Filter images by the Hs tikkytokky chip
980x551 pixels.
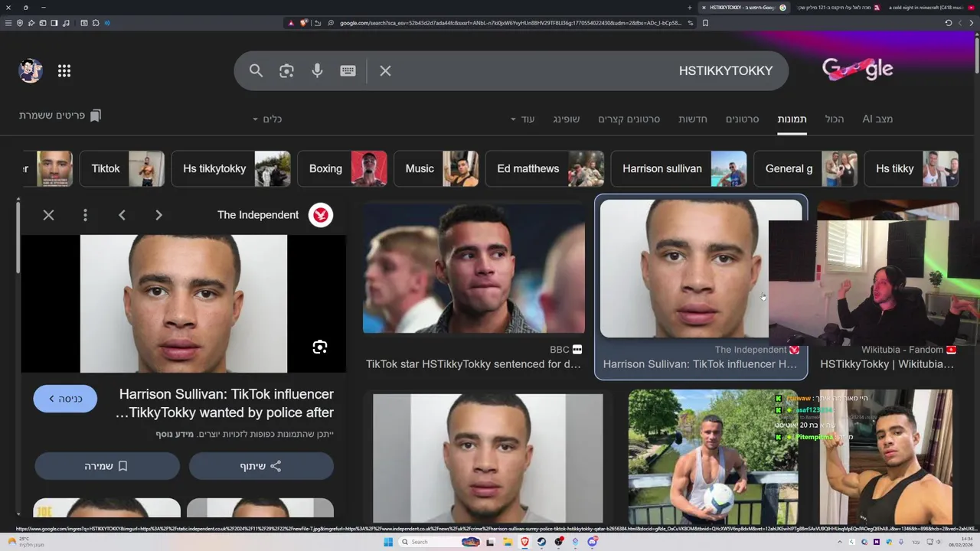point(231,168)
